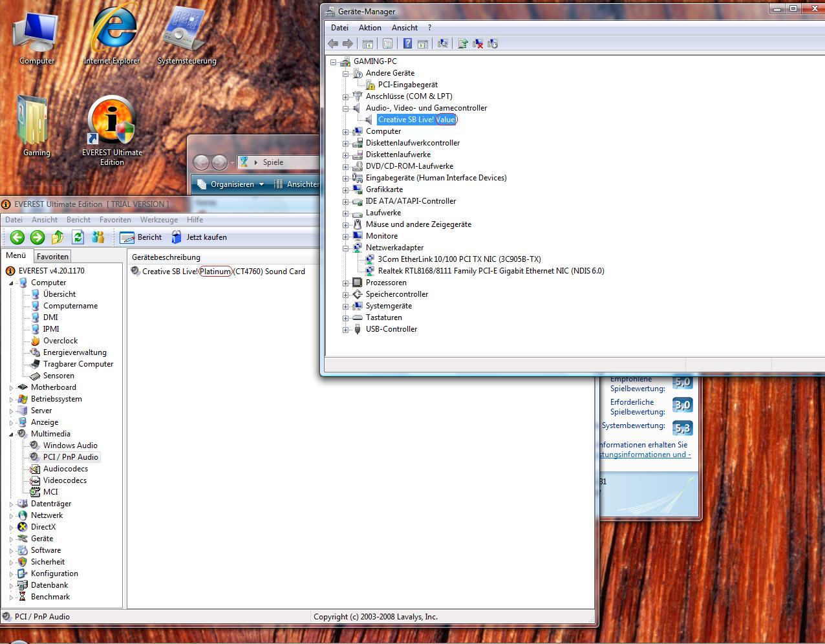Screen dimensions: 825x644
Task: Open Aktion menu in Geräte-Manager
Action: 370,28
